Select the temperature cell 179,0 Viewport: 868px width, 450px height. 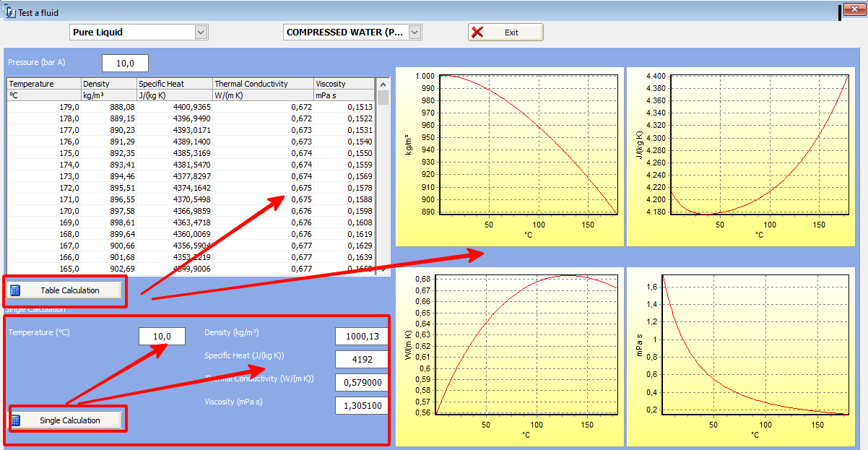coord(43,107)
